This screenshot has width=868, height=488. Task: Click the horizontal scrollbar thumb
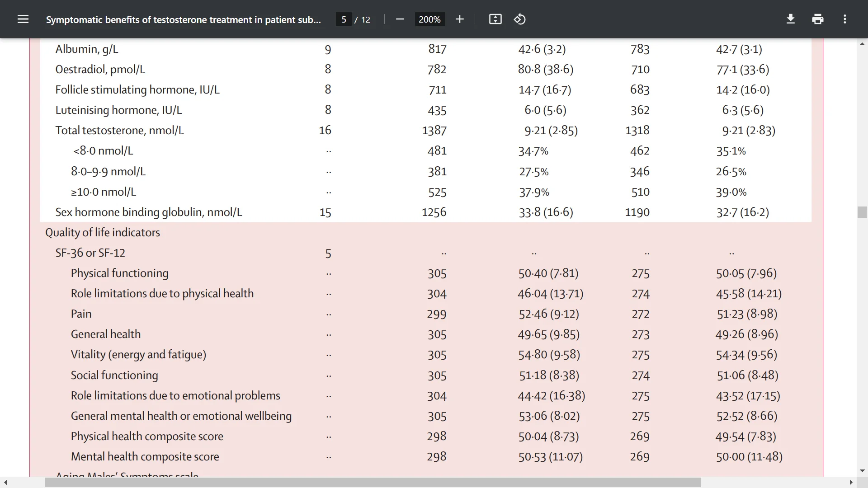pos(373,483)
